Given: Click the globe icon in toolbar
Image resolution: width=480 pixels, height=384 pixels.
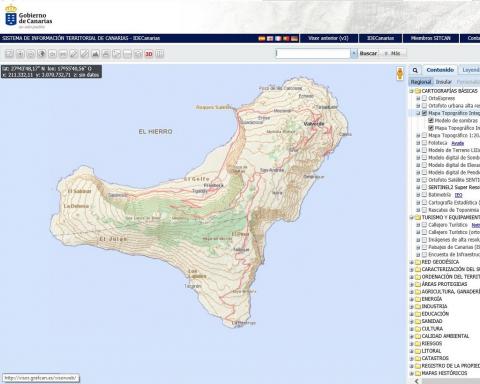Looking at the screenshot, I should click(42, 54).
